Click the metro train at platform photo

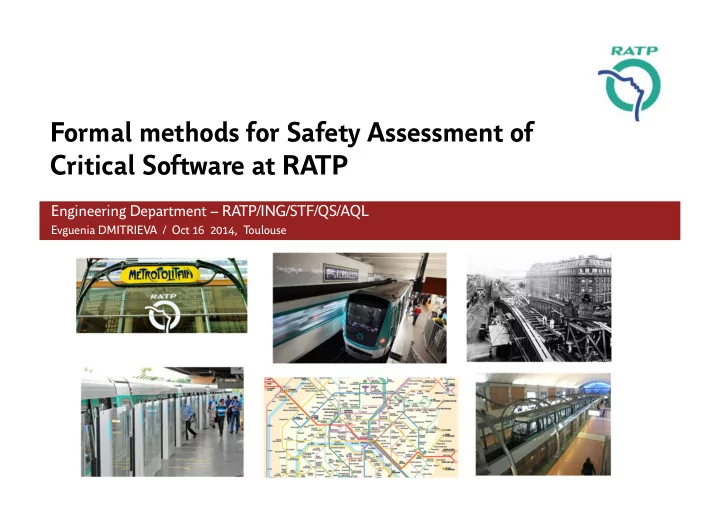click(x=360, y=308)
